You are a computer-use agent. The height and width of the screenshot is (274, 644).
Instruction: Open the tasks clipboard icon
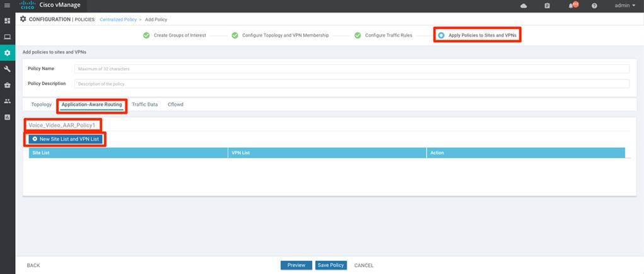pyautogui.click(x=547, y=6)
